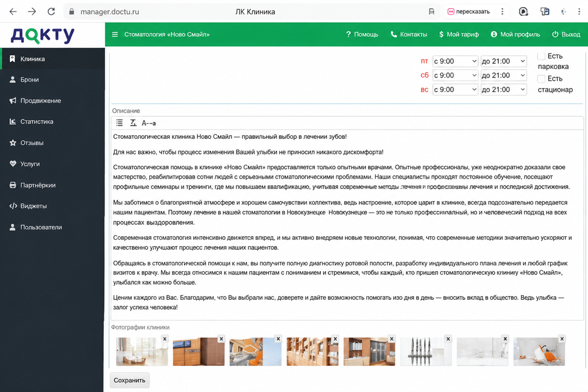Remove the first clinic photo
This screenshot has height=392, width=588.
click(x=164, y=339)
